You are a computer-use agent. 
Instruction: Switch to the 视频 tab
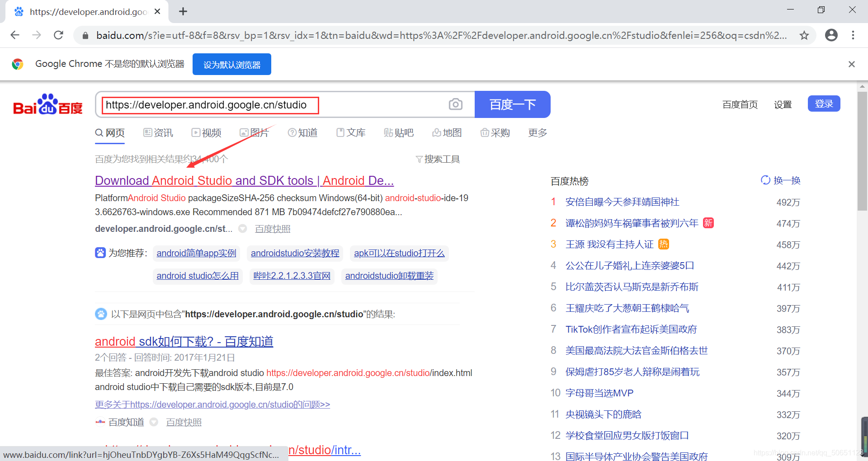point(206,133)
